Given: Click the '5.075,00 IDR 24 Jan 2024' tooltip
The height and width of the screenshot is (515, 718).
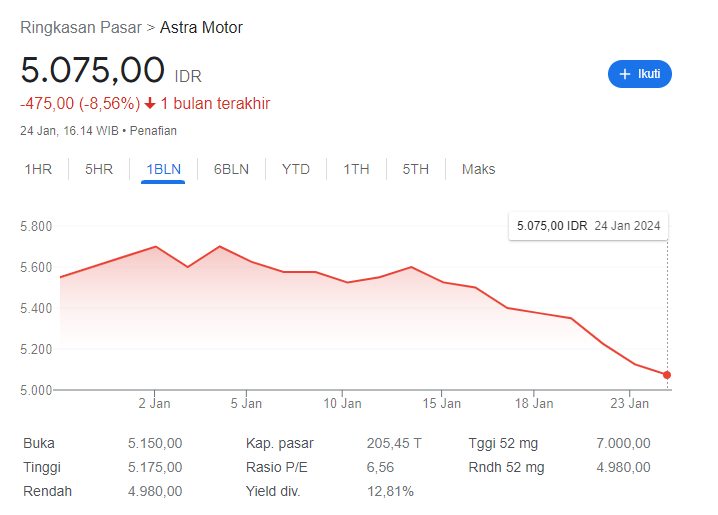Looking at the screenshot, I should click(588, 226).
